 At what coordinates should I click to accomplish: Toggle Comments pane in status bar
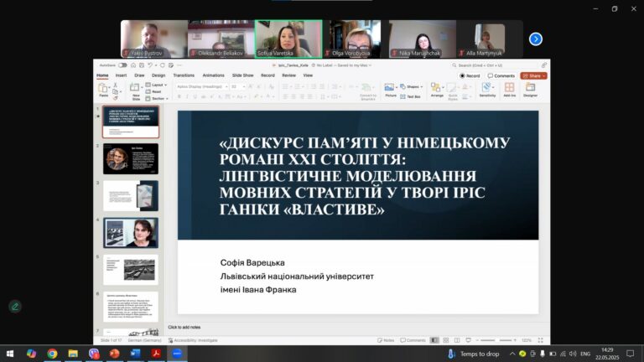pyautogui.click(x=413, y=340)
